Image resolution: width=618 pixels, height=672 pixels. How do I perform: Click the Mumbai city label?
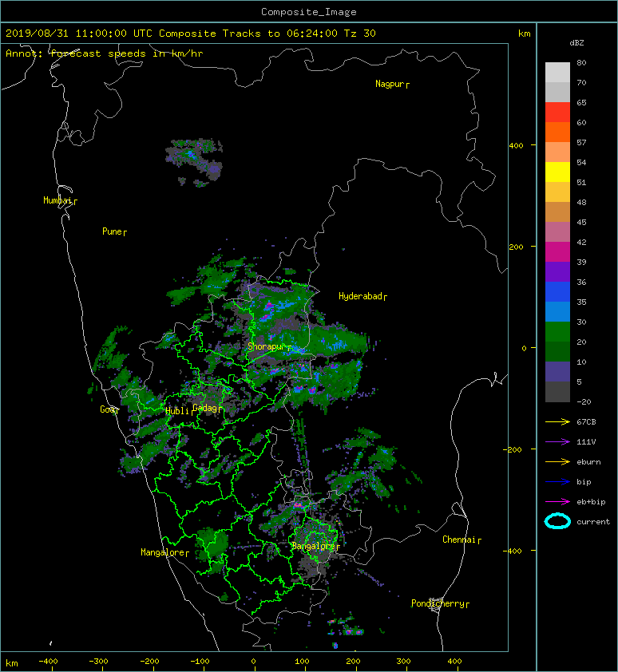(x=60, y=200)
